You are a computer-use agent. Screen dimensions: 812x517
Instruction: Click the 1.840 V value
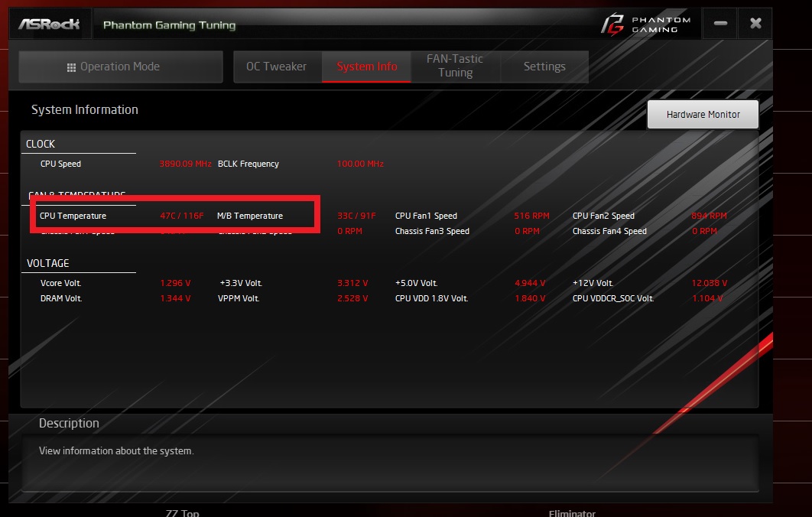530,298
